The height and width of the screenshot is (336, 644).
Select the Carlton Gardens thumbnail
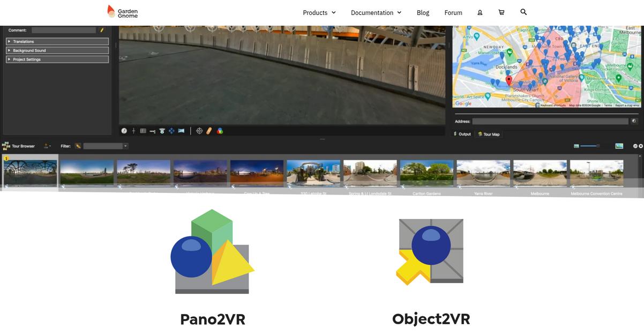(x=427, y=173)
